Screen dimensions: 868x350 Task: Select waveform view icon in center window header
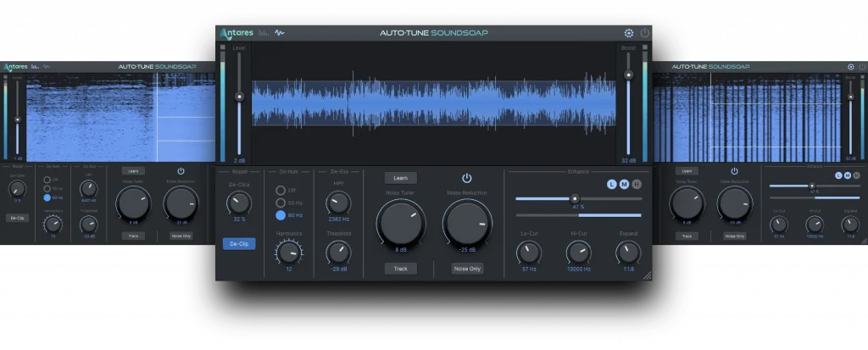click(280, 33)
